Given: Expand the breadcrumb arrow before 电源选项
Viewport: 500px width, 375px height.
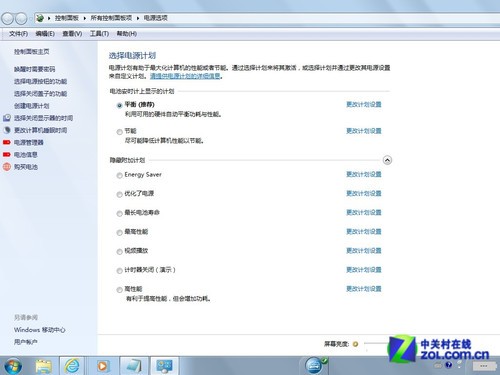Looking at the screenshot, I should [x=138, y=18].
